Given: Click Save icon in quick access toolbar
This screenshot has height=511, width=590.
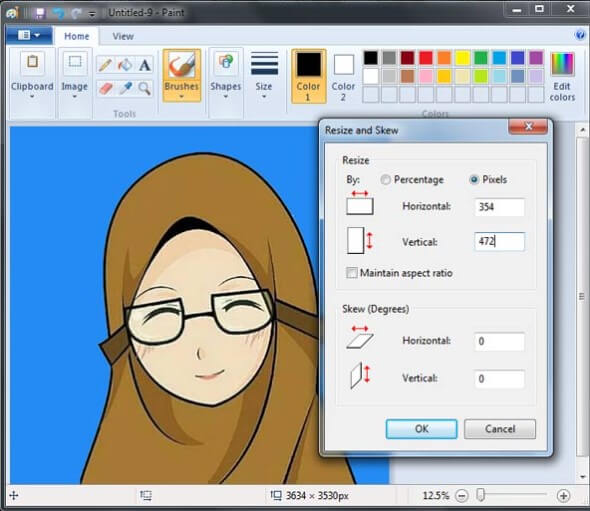Looking at the screenshot, I should pyautogui.click(x=40, y=13).
